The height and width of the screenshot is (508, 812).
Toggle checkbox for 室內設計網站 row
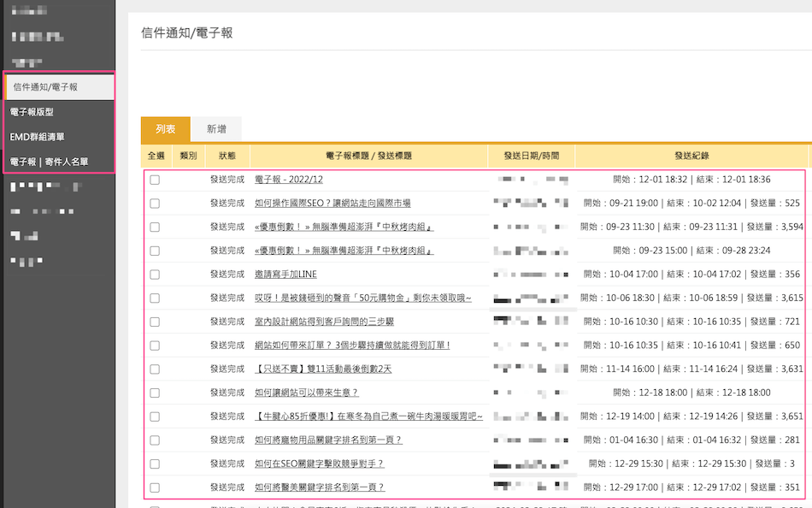tap(155, 322)
